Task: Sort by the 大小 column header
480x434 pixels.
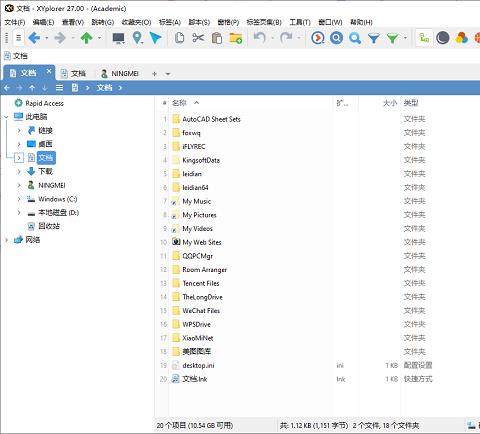Action: (390, 103)
